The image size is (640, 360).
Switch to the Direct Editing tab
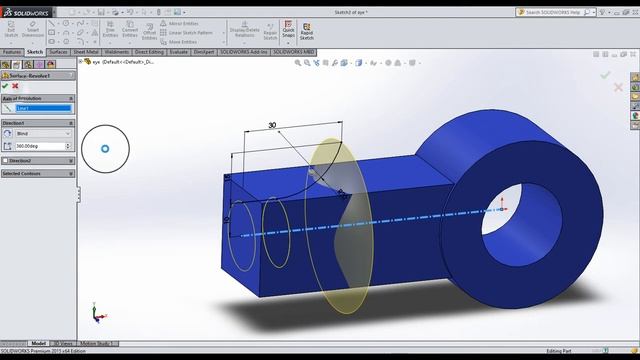click(149, 52)
